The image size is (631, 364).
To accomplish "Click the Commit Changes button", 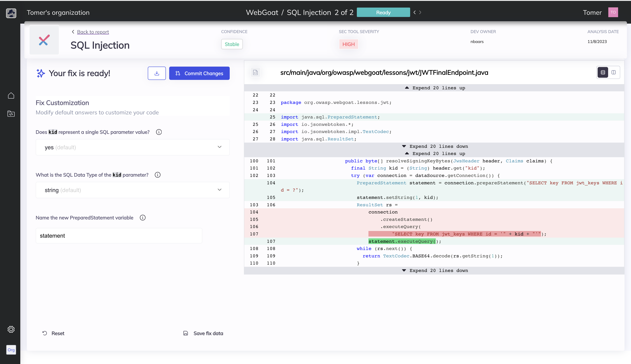I will 199,73.
